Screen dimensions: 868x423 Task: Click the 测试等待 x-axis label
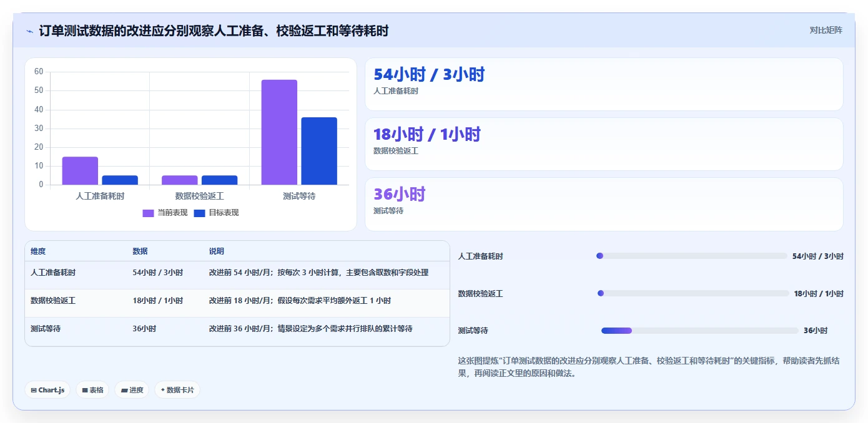pos(299,196)
